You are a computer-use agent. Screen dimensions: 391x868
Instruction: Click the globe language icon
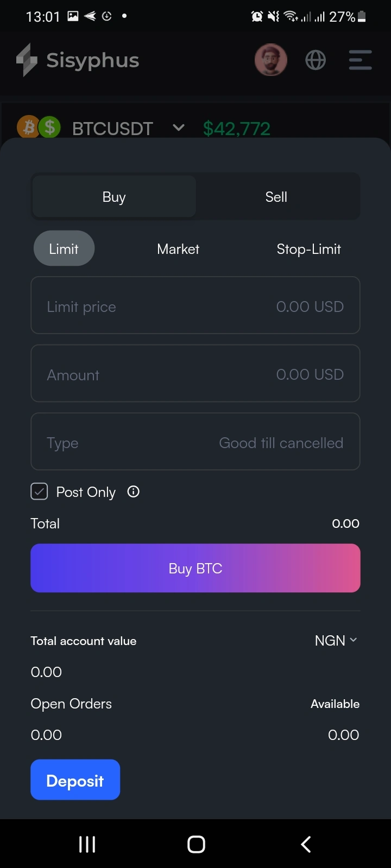(x=316, y=60)
